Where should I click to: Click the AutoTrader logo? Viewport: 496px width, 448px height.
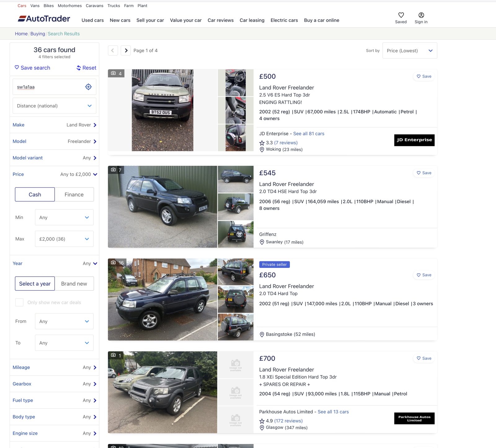tap(44, 19)
